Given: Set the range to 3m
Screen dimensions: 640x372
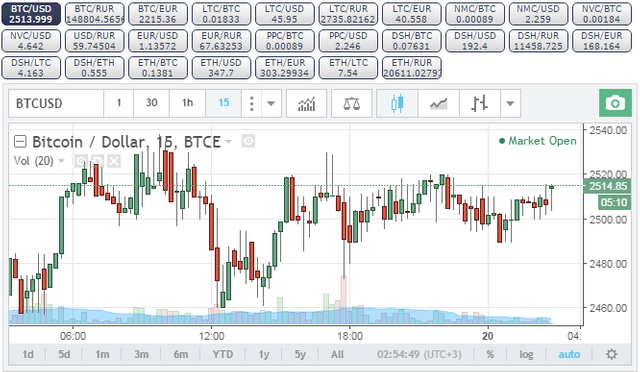Looking at the screenshot, I should coord(141,354).
